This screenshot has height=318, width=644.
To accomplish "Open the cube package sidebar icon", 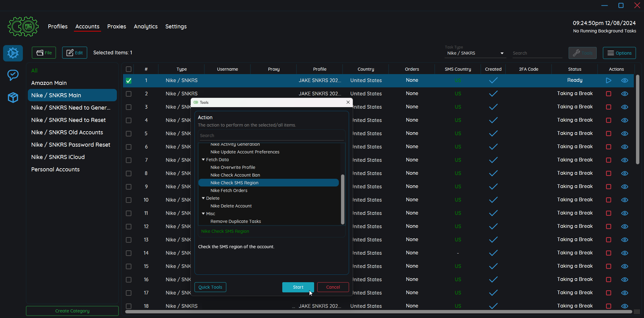I will tap(13, 98).
